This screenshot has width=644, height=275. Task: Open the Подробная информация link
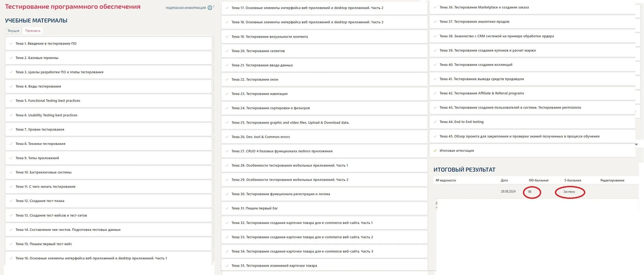(186, 8)
